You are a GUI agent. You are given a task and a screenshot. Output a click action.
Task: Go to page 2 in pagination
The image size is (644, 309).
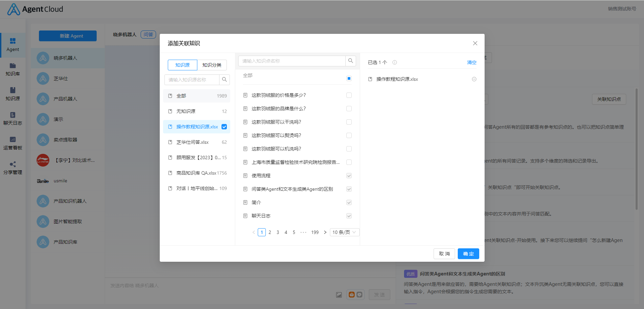click(270, 232)
